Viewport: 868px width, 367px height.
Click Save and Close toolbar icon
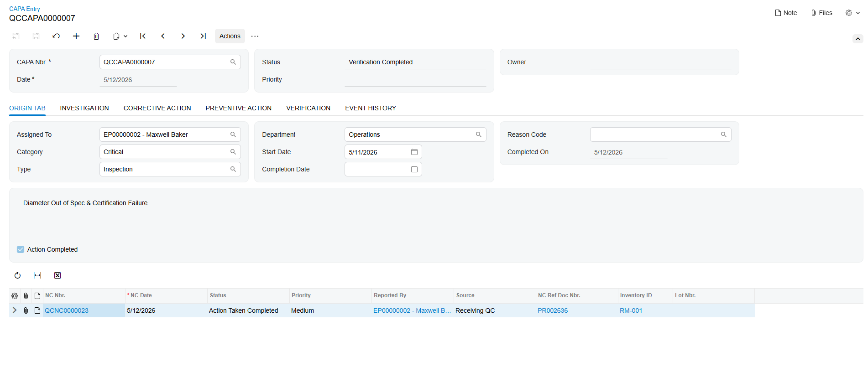16,36
